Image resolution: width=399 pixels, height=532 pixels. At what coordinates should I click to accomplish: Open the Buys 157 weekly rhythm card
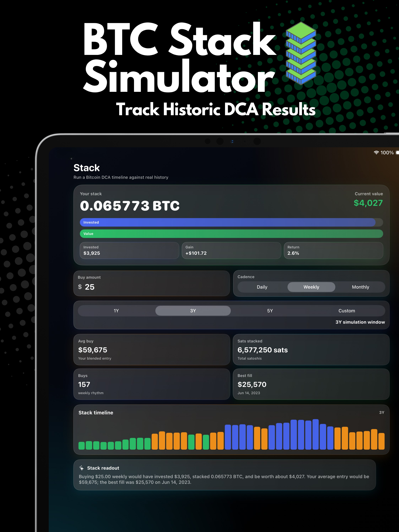click(152, 384)
